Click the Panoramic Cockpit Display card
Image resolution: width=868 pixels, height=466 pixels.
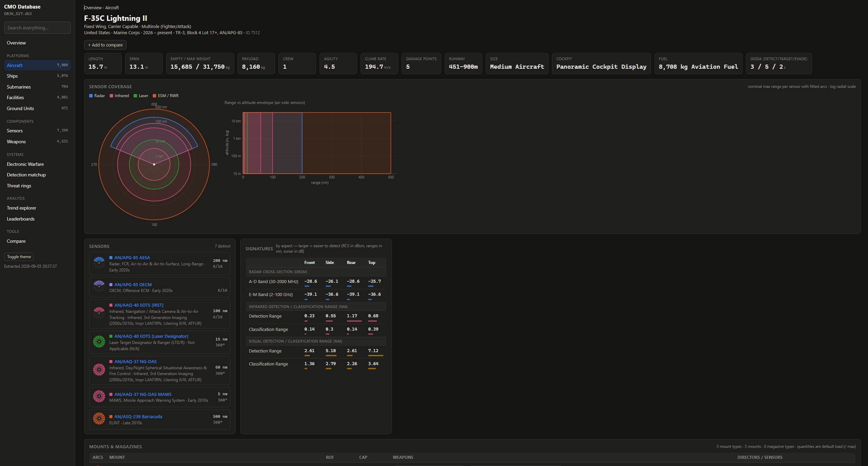[x=601, y=64]
